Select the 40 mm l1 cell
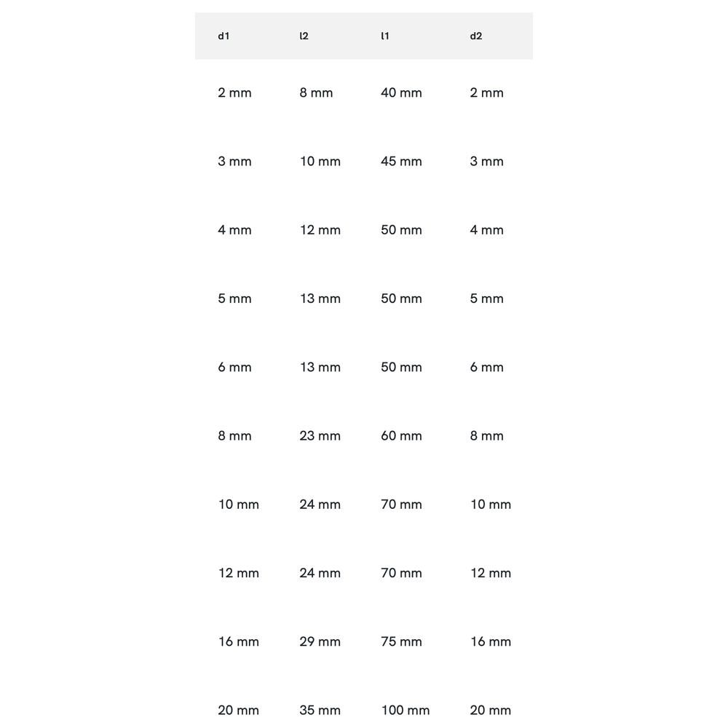Viewport: 728px width, 728px height. [401, 92]
